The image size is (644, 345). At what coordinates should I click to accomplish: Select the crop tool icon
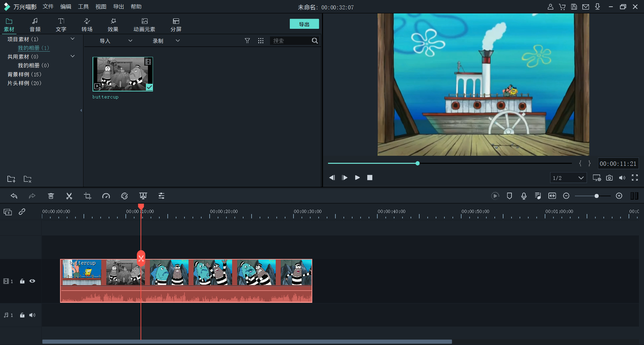tap(88, 196)
